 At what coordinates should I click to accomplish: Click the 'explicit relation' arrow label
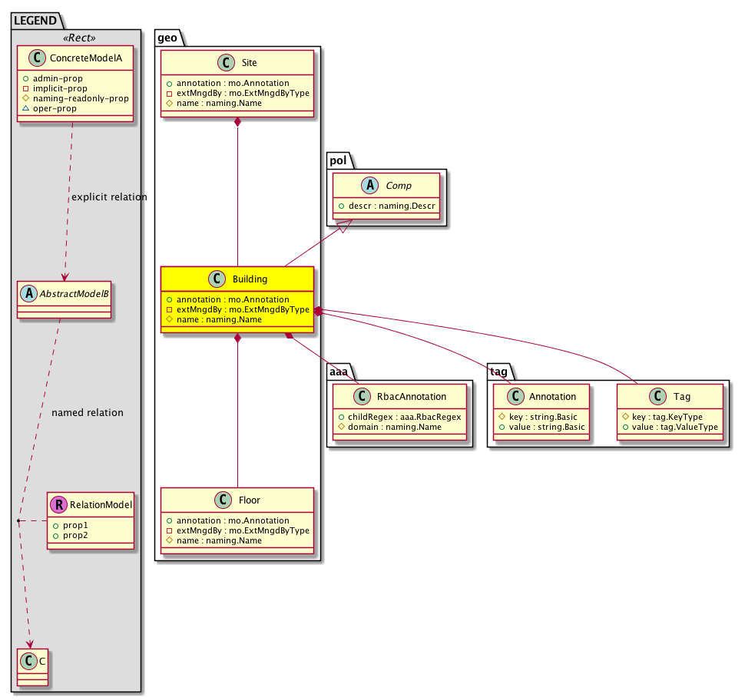pyautogui.click(x=108, y=197)
